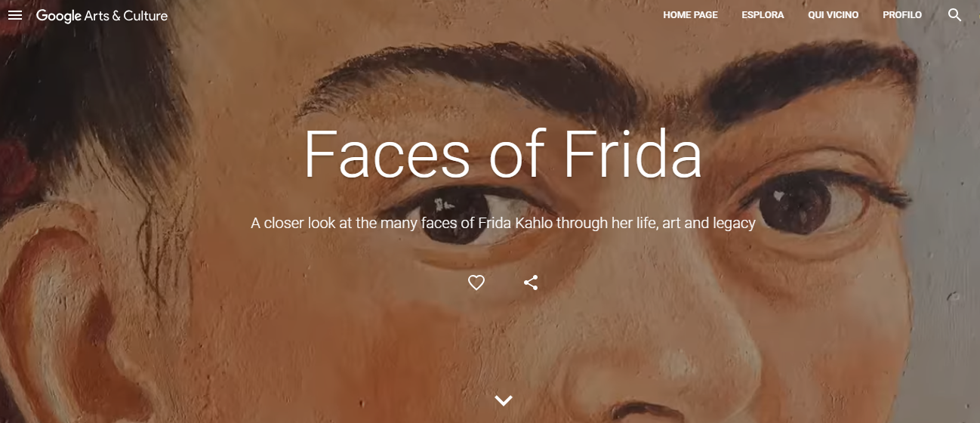Screen dimensions: 980x423
Task: Click the subtitle about Frida Kahlo's life
Action: 503,224
